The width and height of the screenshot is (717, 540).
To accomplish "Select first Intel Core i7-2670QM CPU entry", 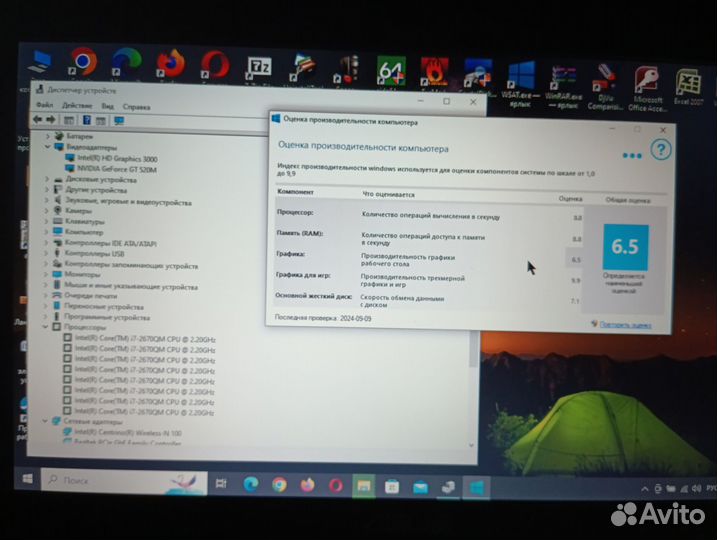I will 139,339.
